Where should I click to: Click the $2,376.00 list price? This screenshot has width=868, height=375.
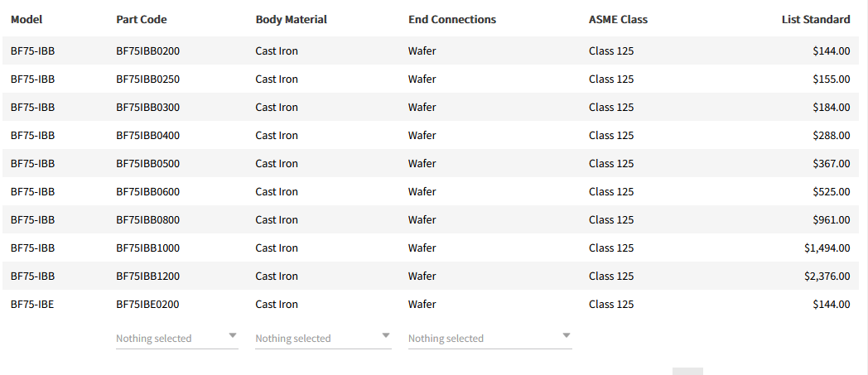(x=827, y=276)
